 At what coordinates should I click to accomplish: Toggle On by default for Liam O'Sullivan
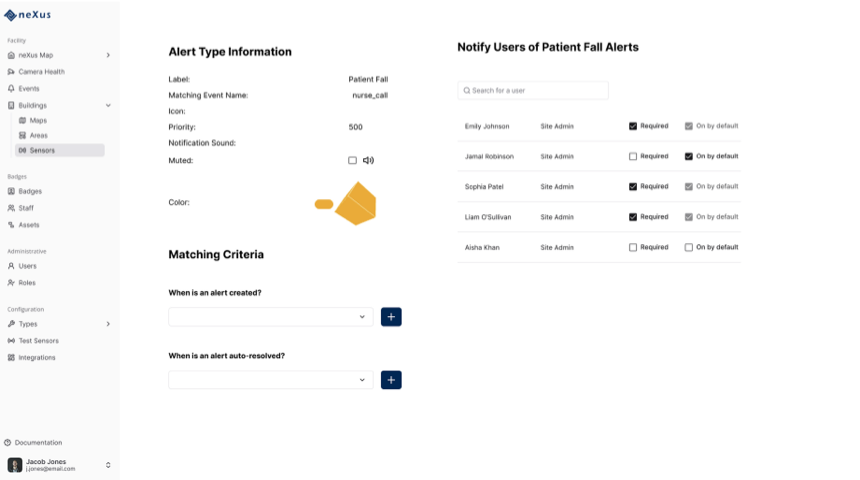tap(689, 217)
